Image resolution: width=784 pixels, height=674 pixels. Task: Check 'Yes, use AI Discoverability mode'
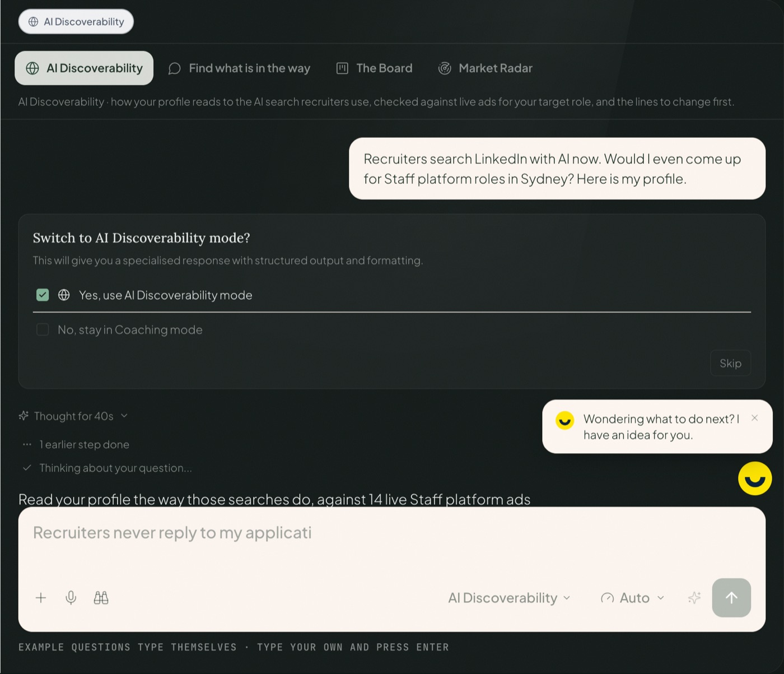click(x=43, y=295)
